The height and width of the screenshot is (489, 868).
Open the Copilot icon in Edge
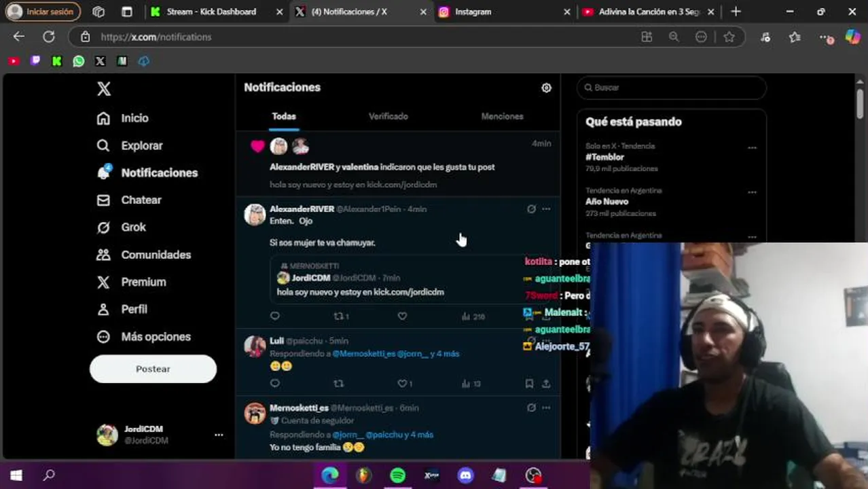pyautogui.click(x=852, y=37)
